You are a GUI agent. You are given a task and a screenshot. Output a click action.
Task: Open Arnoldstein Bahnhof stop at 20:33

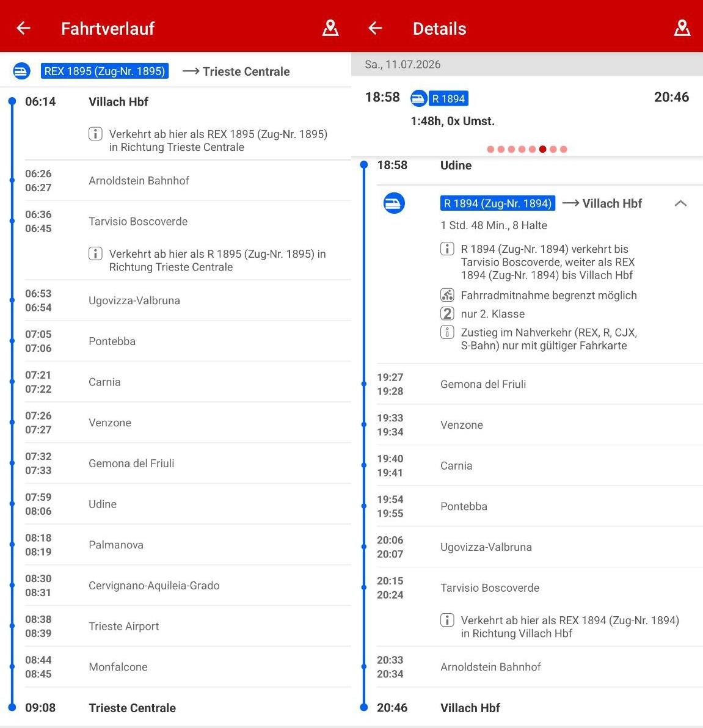(490, 667)
